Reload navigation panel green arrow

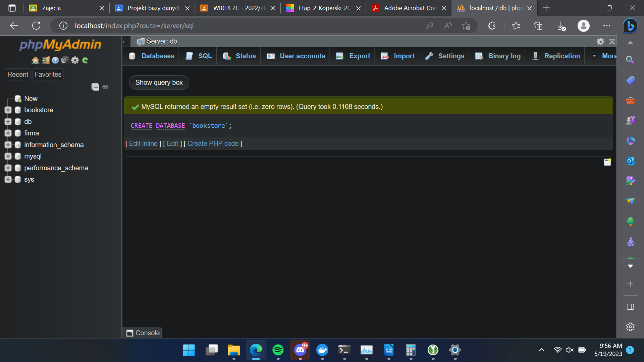click(85, 60)
